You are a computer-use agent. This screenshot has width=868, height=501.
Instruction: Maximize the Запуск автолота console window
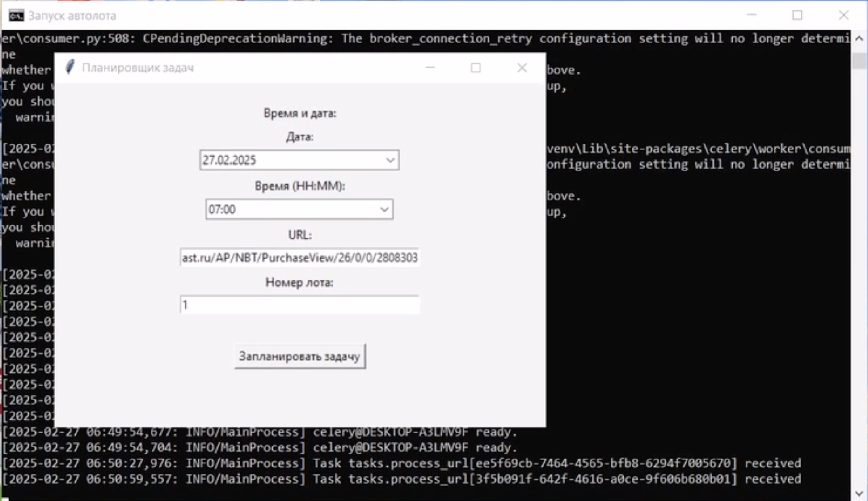pos(797,15)
